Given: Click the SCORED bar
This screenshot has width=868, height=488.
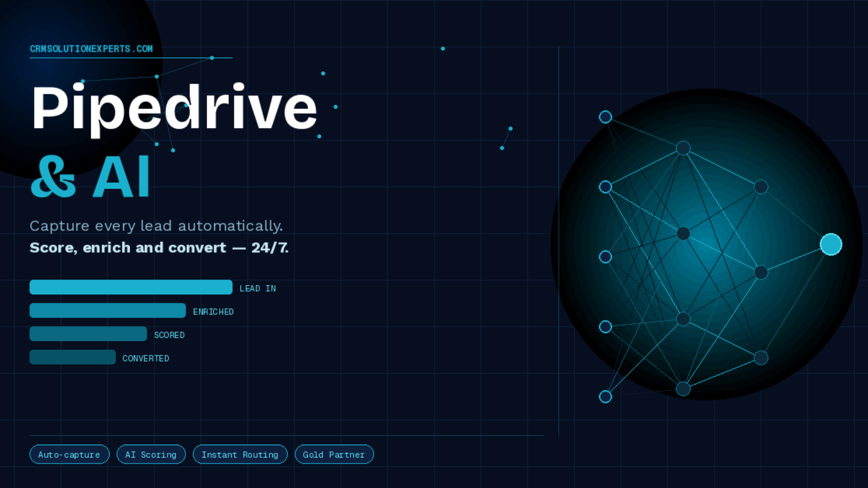Looking at the screenshot, I should 88,334.
